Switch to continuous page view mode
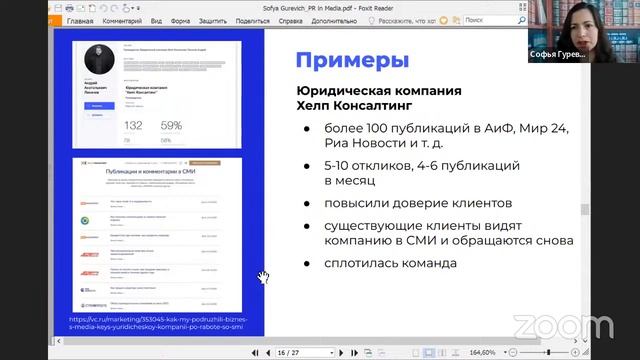 point(429,353)
